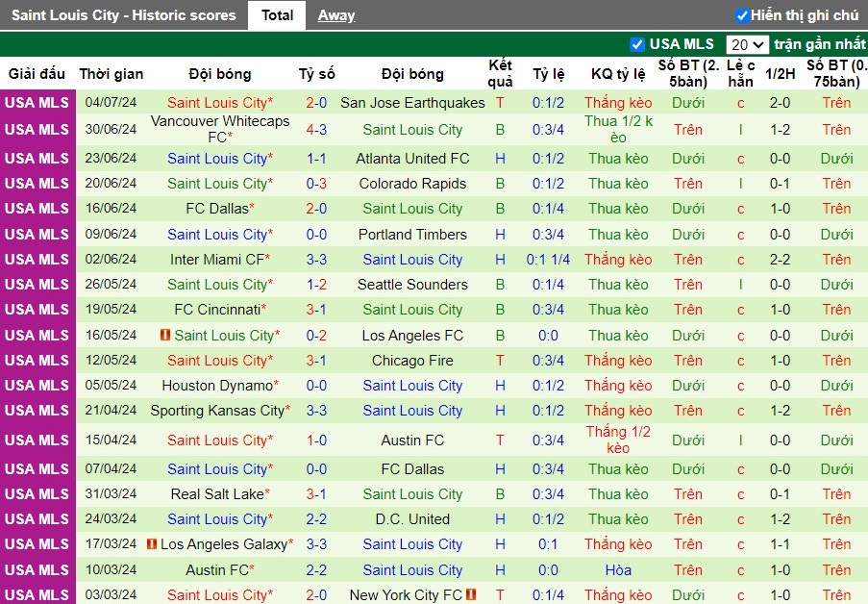This screenshot has width=868, height=604.
Task: Click half-time score 1-1 in Los Angeles Galaxy row
Action: pyautogui.click(x=780, y=544)
